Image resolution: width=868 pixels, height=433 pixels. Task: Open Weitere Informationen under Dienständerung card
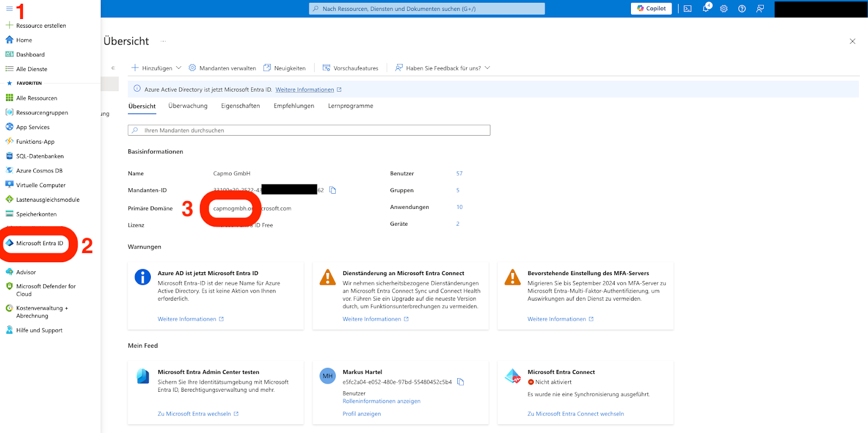tap(375, 319)
